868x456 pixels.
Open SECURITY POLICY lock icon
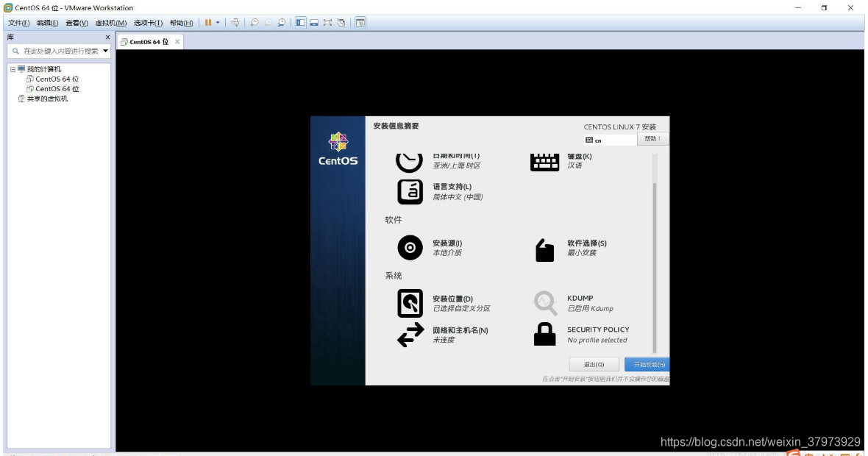tap(545, 334)
